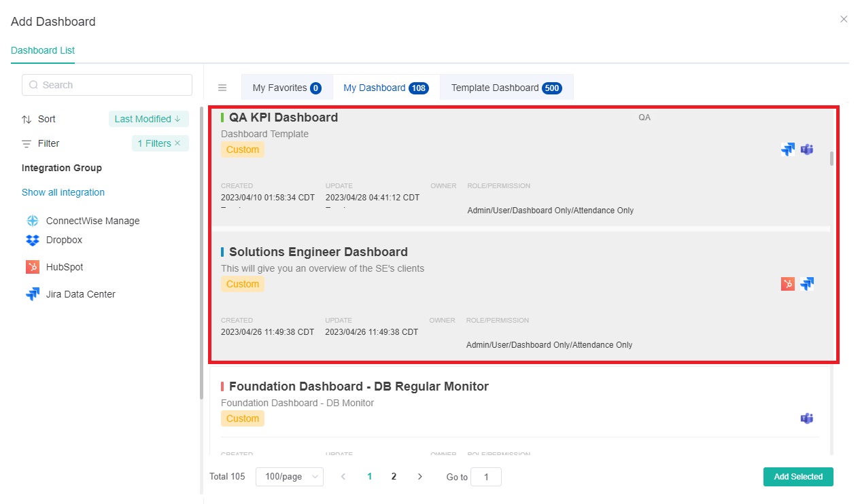The height and width of the screenshot is (504, 860).
Task: Open the My Favorites tab
Action: [x=286, y=87]
